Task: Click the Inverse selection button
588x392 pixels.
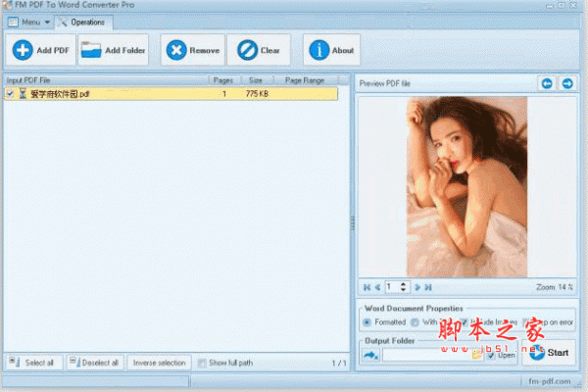Action: (159, 363)
